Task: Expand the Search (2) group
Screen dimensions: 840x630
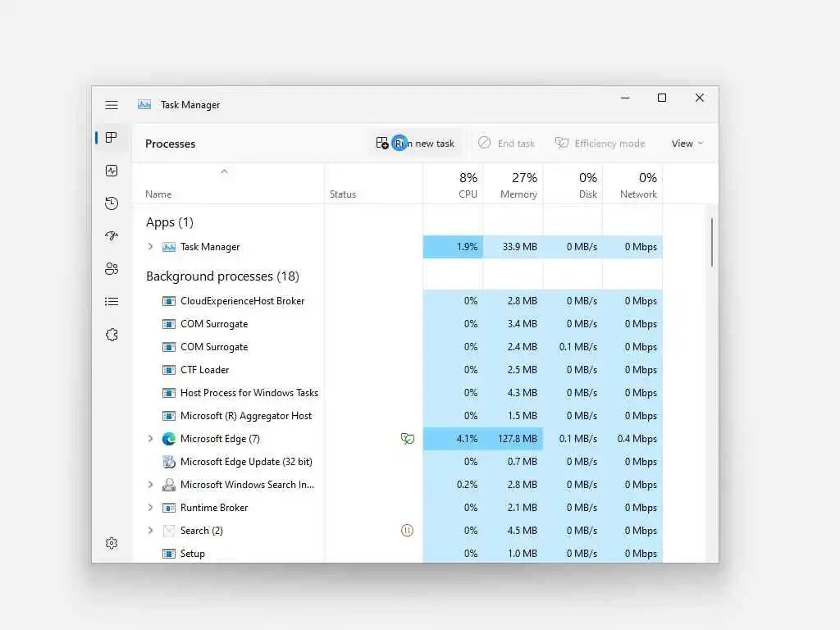Action: 151,531
